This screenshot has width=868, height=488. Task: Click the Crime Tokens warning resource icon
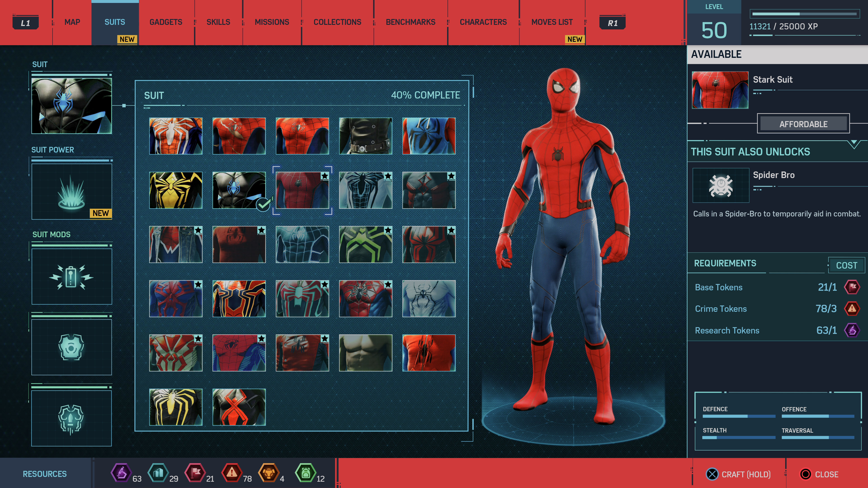(x=232, y=472)
